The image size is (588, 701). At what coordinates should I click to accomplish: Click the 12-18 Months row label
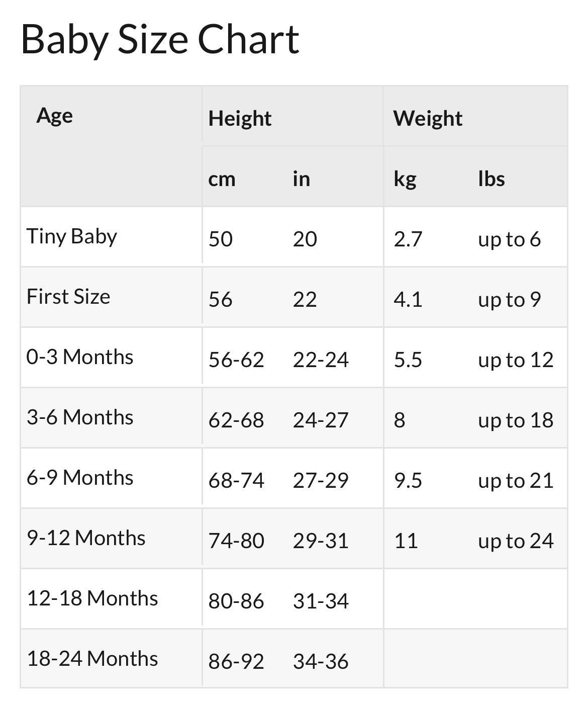point(92,598)
